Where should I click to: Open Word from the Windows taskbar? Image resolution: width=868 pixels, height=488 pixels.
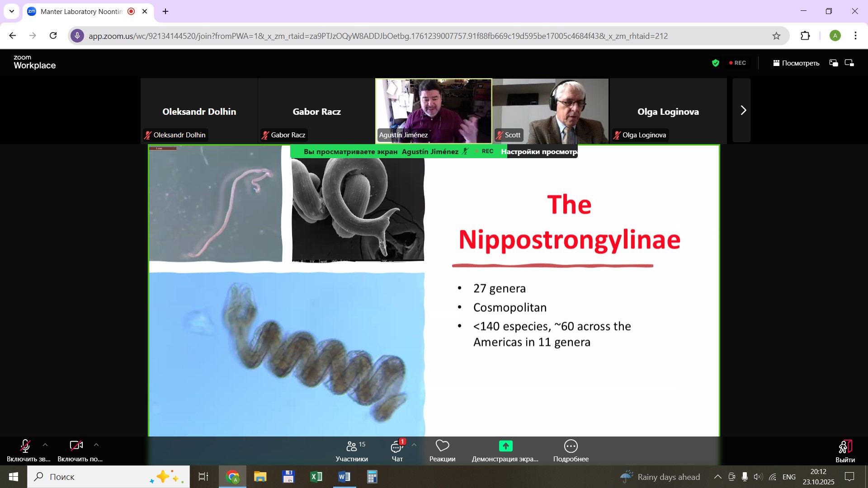click(344, 477)
